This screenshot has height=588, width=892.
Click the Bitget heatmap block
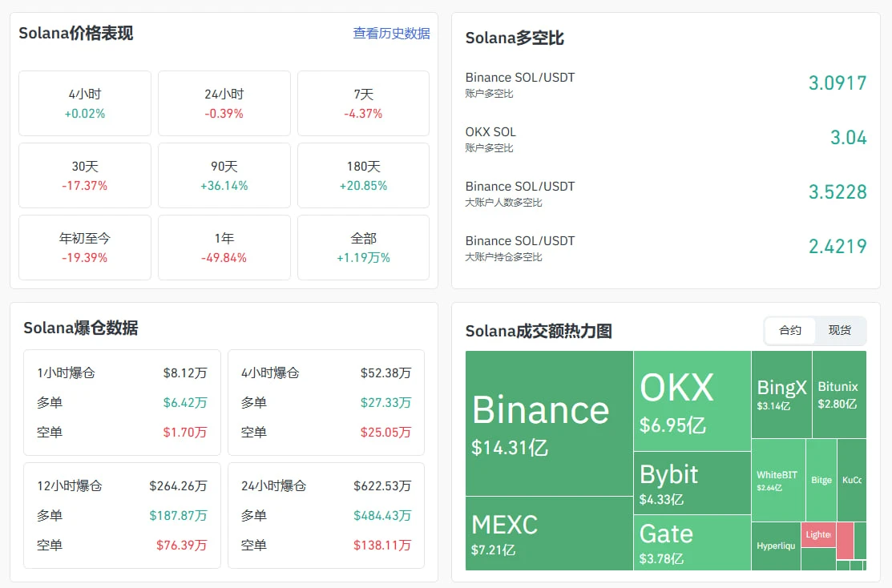[x=821, y=480]
